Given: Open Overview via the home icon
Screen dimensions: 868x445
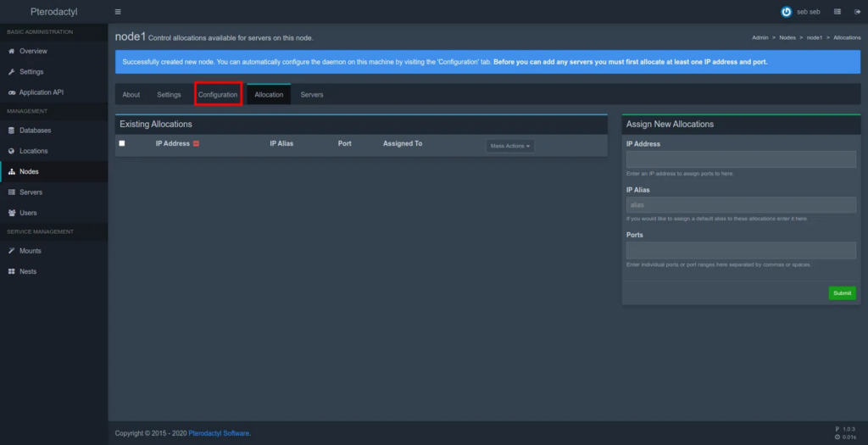Looking at the screenshot, I should [x=12, y=51].
